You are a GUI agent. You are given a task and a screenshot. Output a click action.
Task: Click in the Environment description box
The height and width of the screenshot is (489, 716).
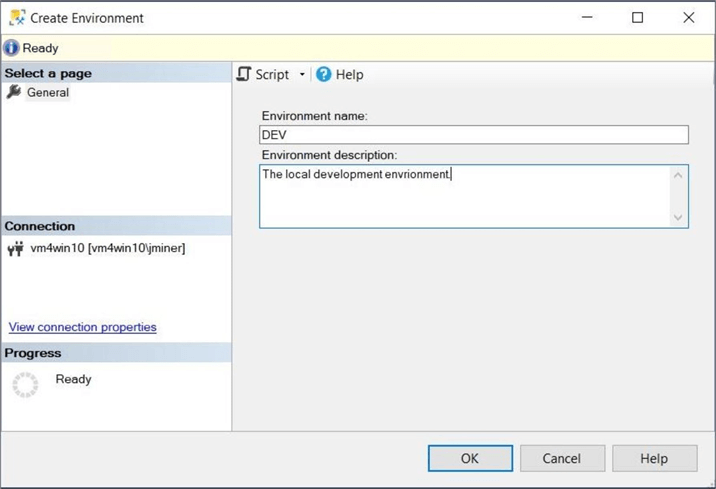[x=465, y=196]
